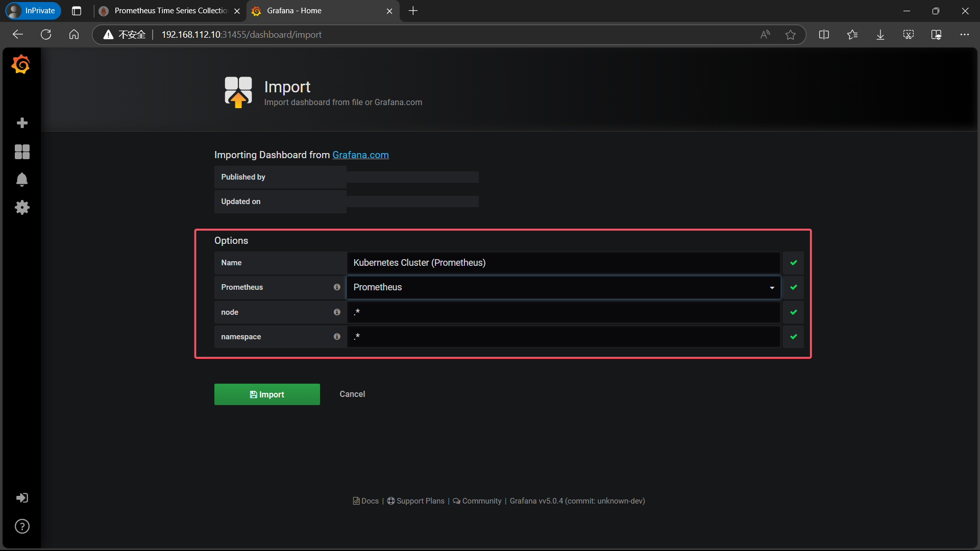Select the Grafana - Home browser tab

pos(294,11)
